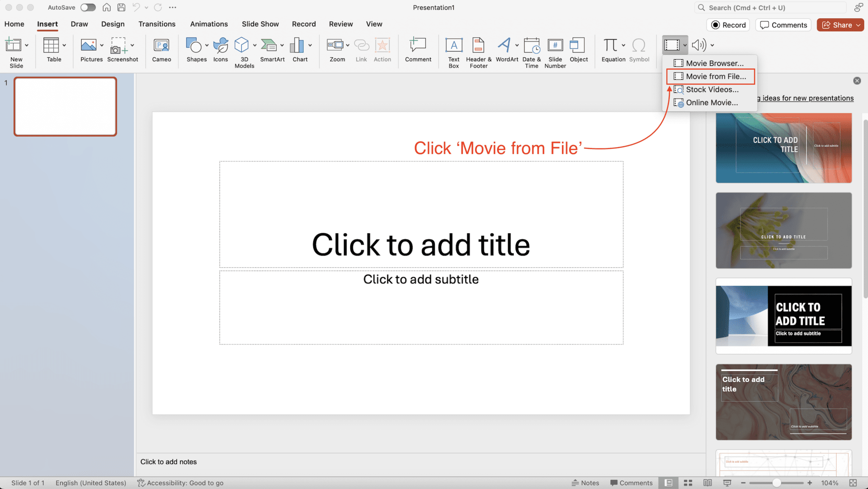
Task: Open the Comments panel
Action: click(x=782, y=25)
